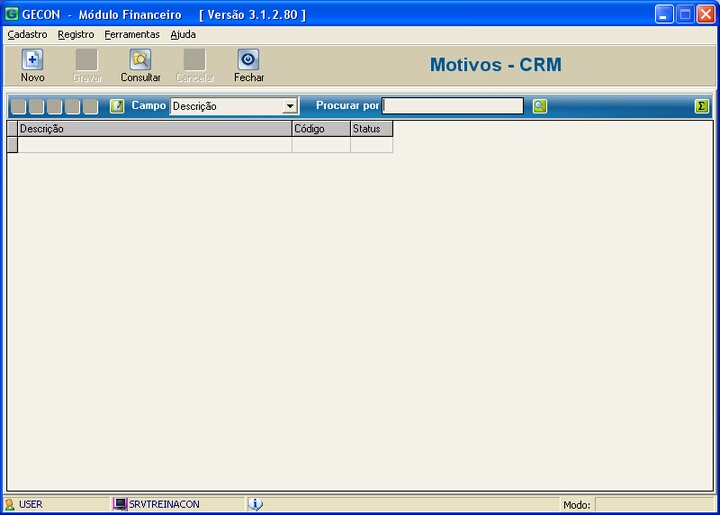Click the SRVTREINACON computer icon
The width and height of the screenshot is (720, 515).
(x=120, y=504)
